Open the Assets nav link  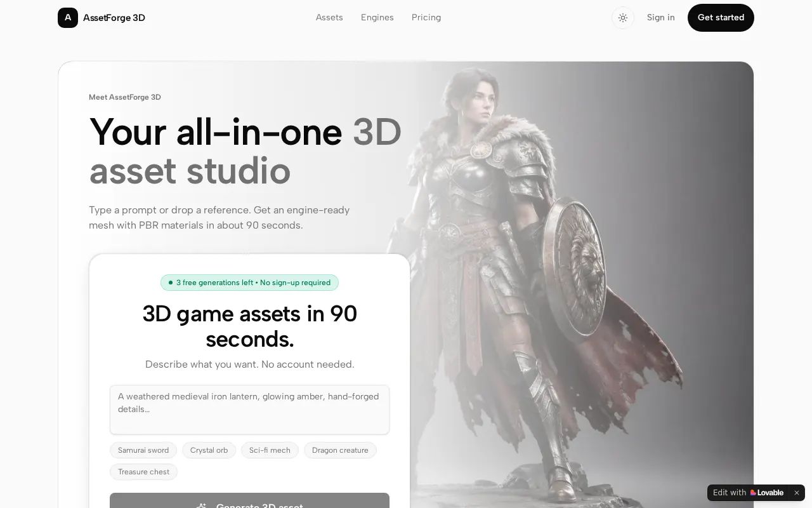[329, 18]
